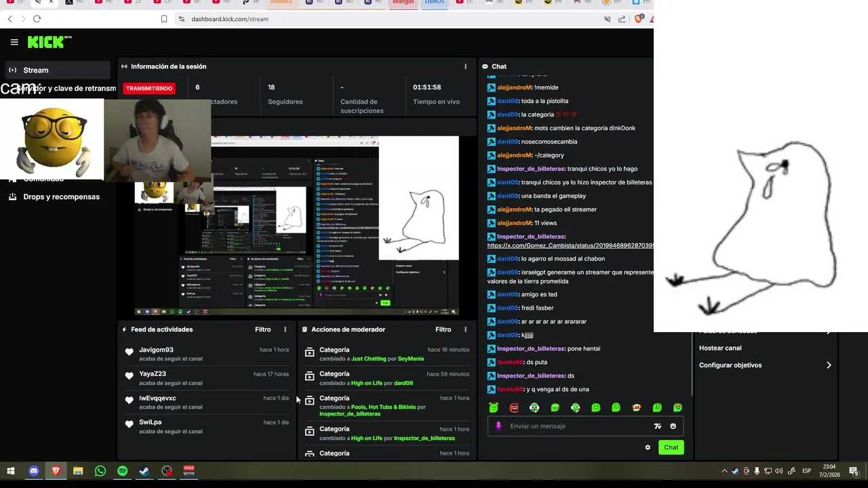Open notification center in system tray

[854, 471]
